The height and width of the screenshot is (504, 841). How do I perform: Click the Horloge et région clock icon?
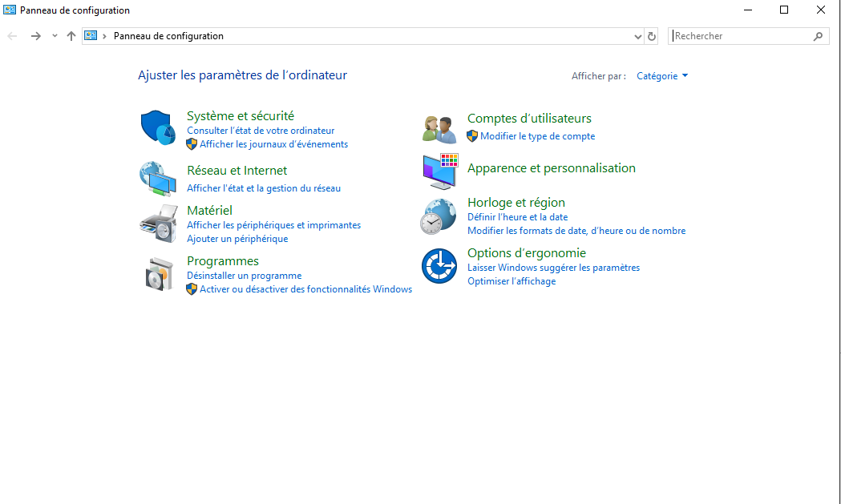coord(439,216)
